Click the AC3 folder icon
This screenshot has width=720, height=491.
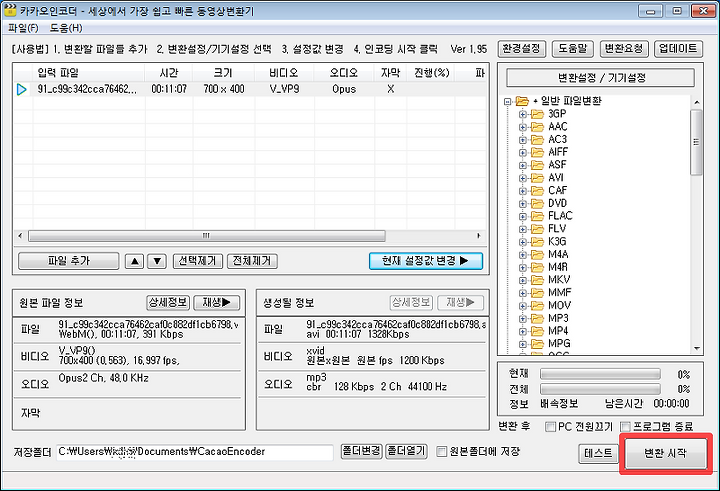point(537,140)
